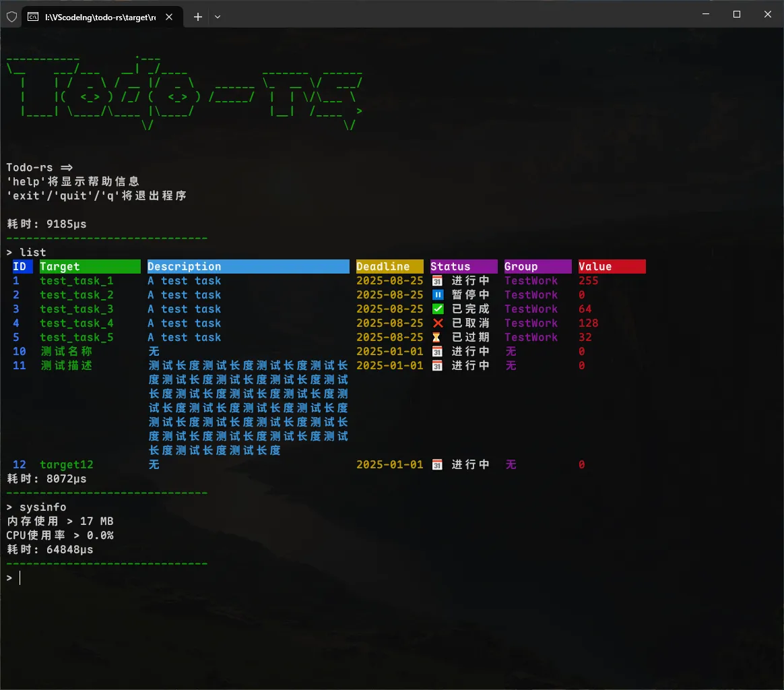Click test_task_3 target name
This screenshot has width=784, height=690.
pyautogui.click(x=77, y=309)
